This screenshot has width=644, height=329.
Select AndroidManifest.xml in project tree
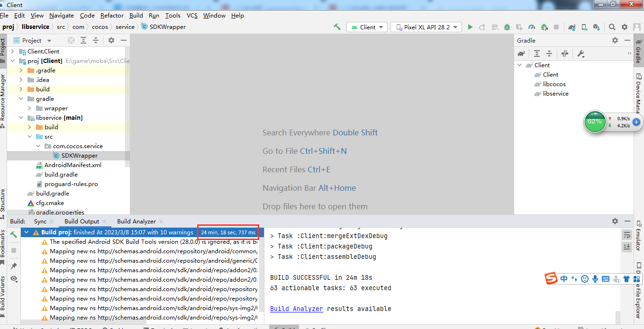point(73,165)
